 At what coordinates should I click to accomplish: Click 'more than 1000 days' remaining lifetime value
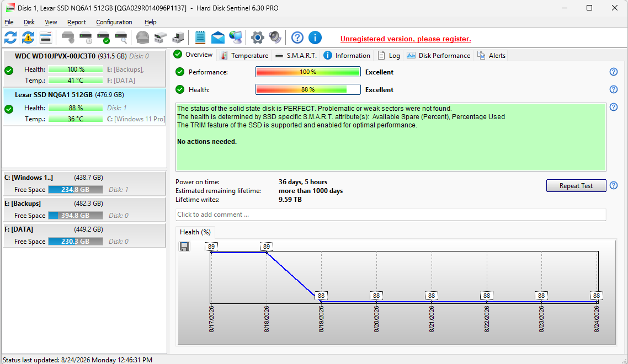(x=311, y=191)
